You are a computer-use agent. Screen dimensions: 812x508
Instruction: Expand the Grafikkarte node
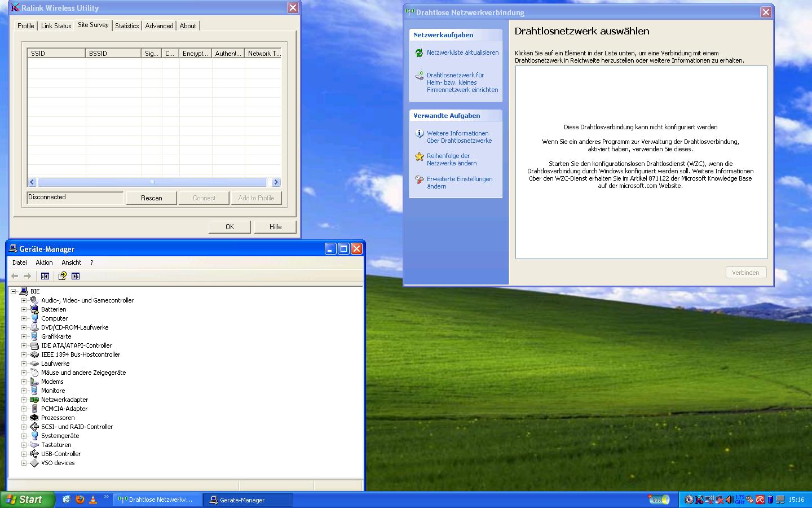tap(24, 336)
